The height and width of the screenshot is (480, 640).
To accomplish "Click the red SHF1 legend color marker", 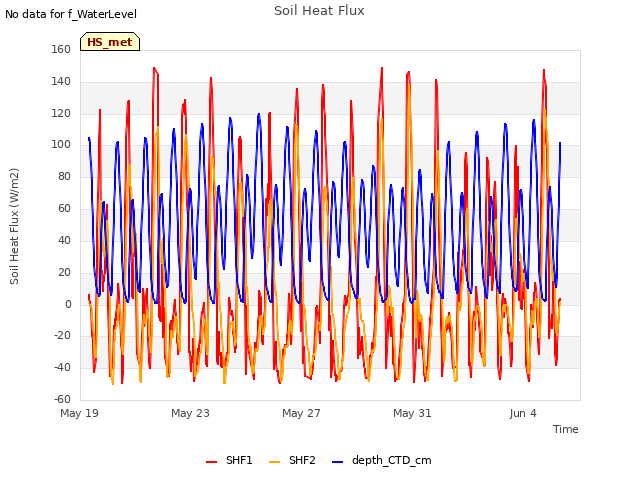I will pos(211,462).
